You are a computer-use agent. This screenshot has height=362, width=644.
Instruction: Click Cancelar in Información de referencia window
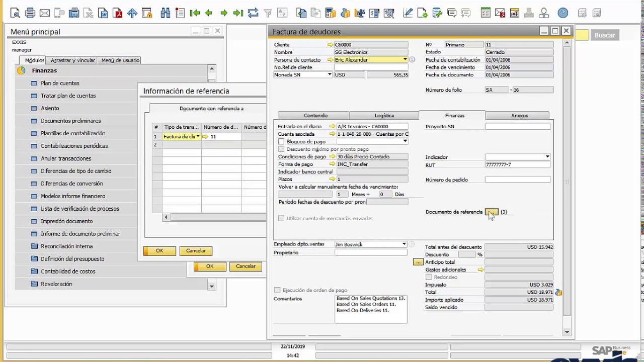coord(196,251)
